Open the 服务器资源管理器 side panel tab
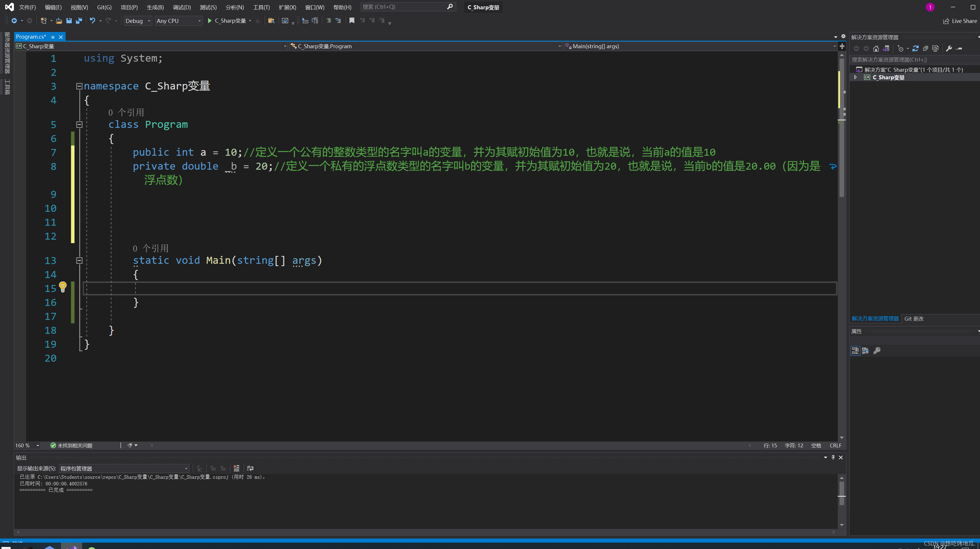Viewport: 980px width, 549px height. [x=7, y=53]
